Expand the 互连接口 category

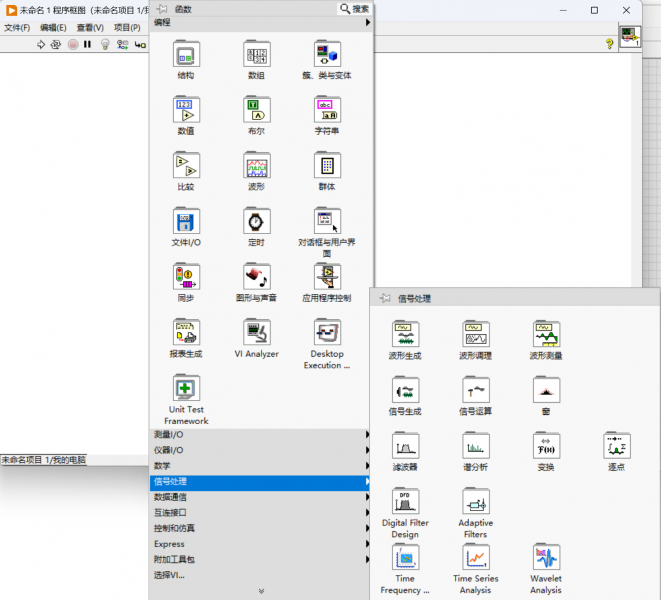(x=260, y=512)
